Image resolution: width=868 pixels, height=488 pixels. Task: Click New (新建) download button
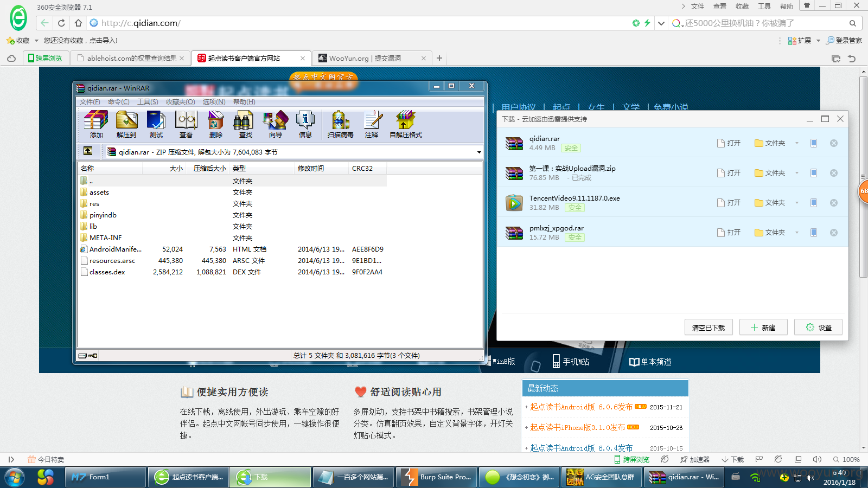pos(763,328)
